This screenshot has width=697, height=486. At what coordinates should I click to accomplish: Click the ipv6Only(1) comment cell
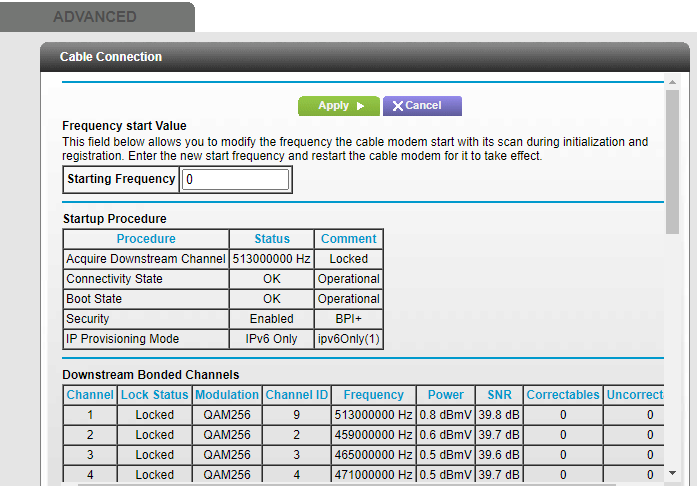(348, 339)
